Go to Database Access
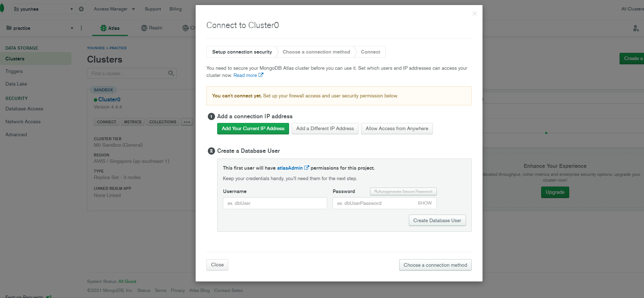Image resolution: width=644 pixels, height=298 pixels. point(24,109)
